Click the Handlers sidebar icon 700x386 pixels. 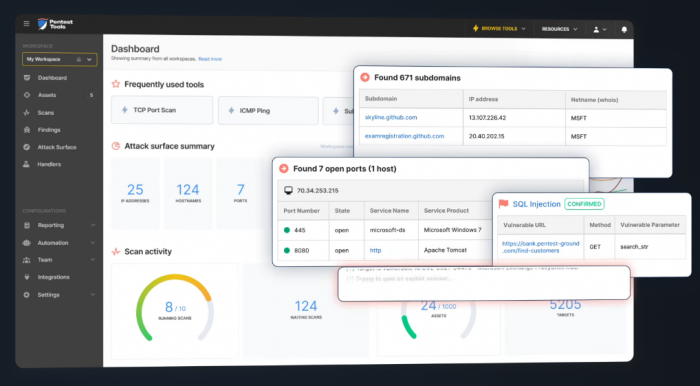pos(27,164)
